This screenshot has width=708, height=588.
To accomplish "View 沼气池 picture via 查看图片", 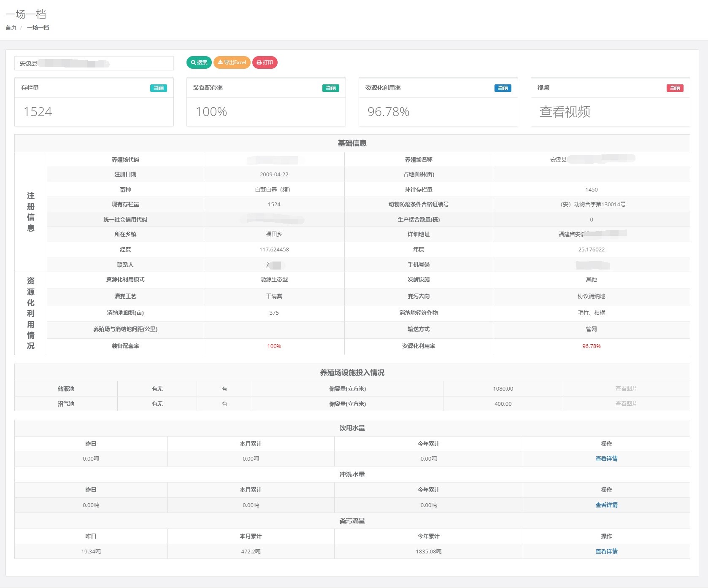I will (626, 404).
